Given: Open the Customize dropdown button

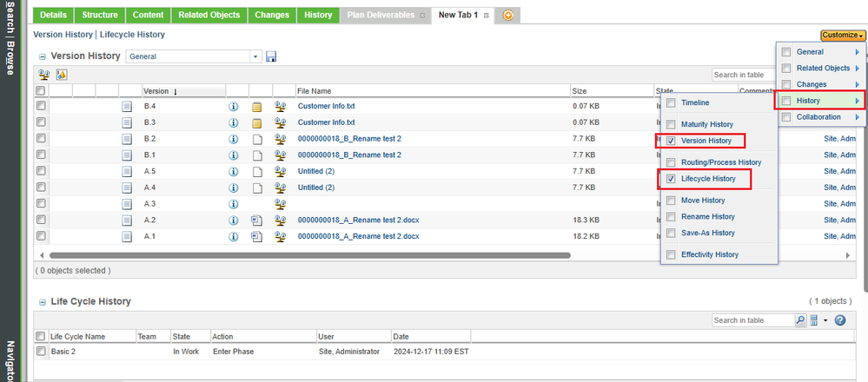Looking at the screenshot, I should pyautogui.click(x=843, y=35).
